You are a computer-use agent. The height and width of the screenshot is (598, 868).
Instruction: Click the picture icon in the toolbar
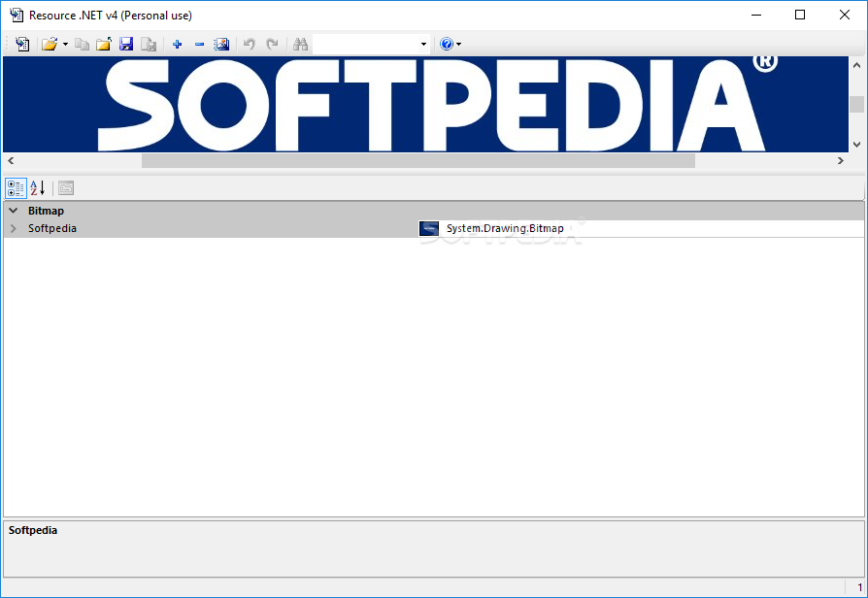click(x=221, y=44)
